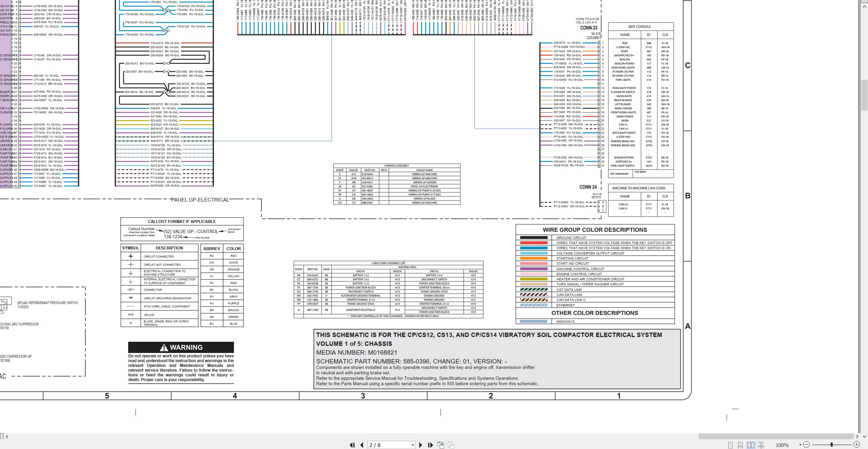Click the "CIRCUIT CONNECTED" symbol description
The width and height of the screenshot is (868, 449).
tap(159, 257)
